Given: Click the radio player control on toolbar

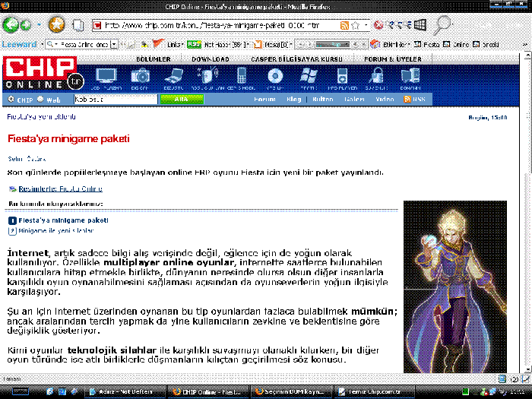Looking at the screenshot, I should point(331,44).
